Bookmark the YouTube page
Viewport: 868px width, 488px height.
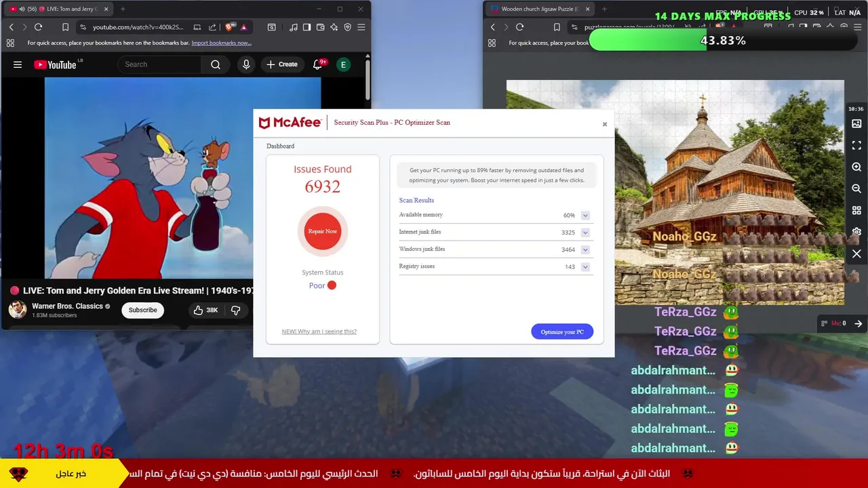click(x=65, y=27)
